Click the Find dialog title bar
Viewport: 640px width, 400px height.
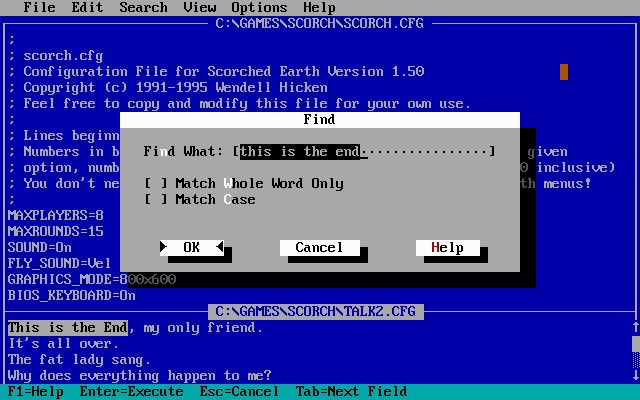tap(320, 120)
